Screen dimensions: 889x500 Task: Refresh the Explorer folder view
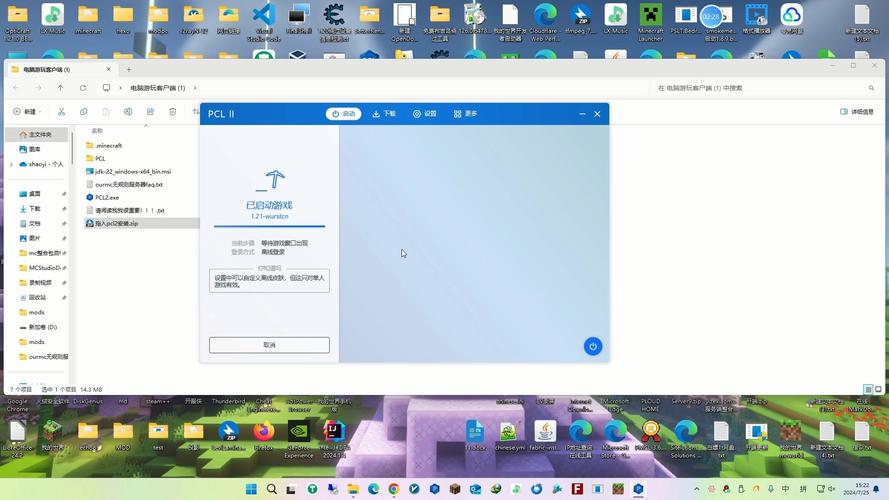click(x=83, y=88)
